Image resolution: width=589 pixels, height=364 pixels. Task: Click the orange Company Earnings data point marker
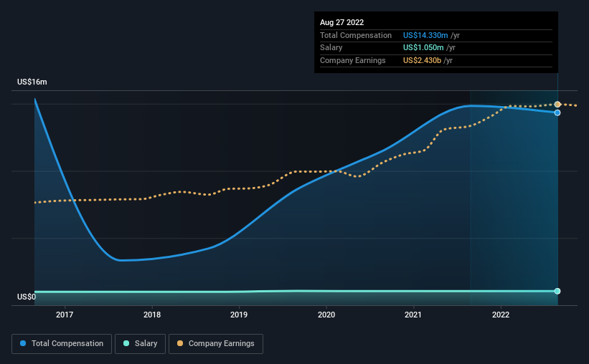(x=557, y=105)
